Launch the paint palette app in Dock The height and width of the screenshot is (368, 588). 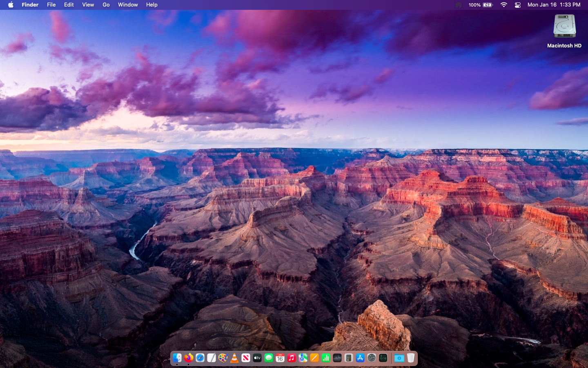pyautogui.click(x=223, y=358)
